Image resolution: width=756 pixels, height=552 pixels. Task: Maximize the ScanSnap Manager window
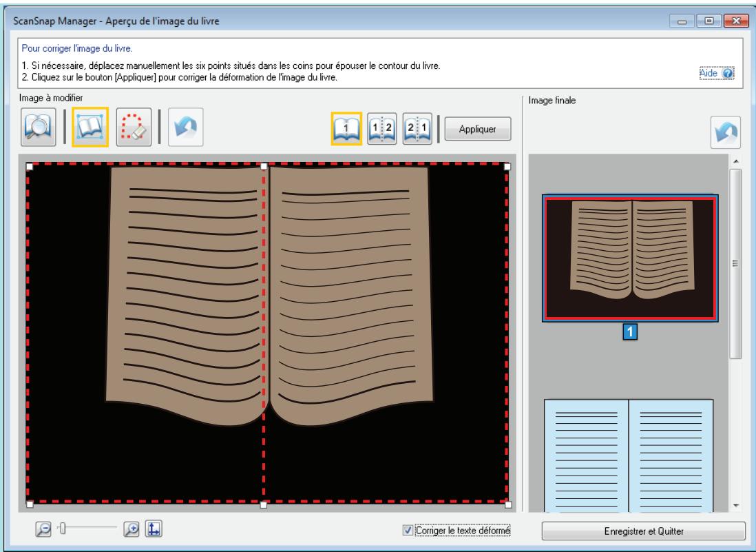point(708,21)
